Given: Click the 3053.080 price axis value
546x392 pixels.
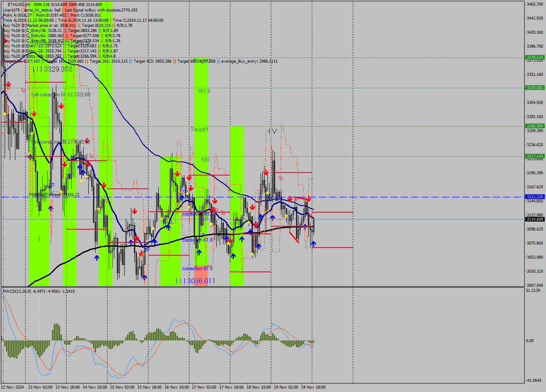Looking at the screenshot, I should (x=535, y=257).
